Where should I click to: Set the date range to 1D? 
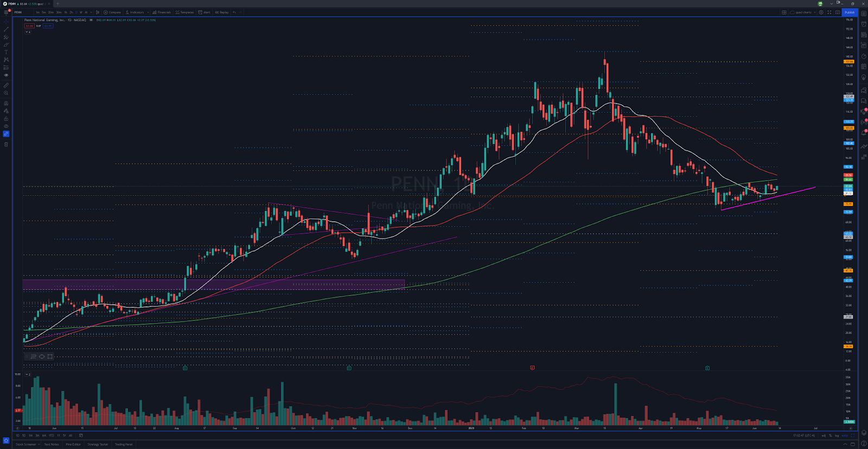17,435
